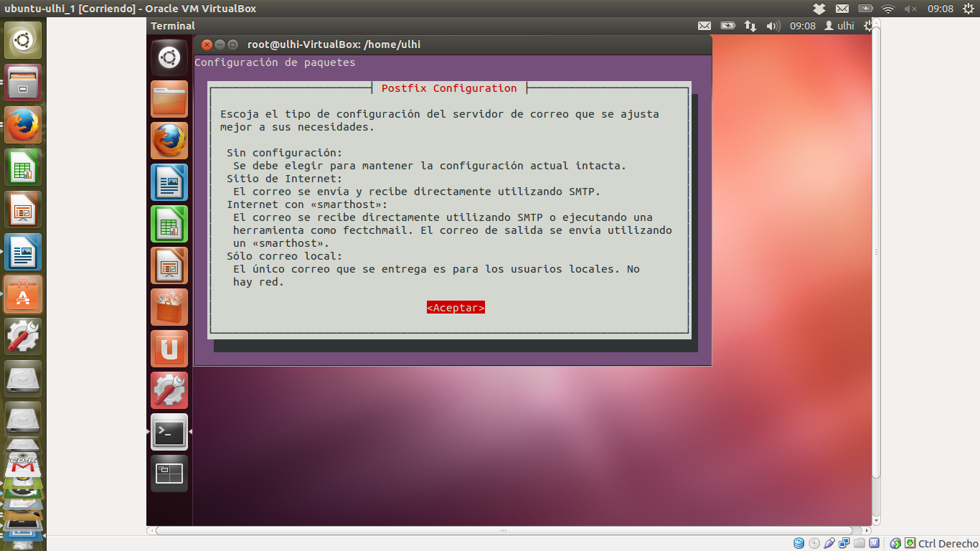
Task: Click the VM sound volume indicator
Action: click(x=773, y=26)
